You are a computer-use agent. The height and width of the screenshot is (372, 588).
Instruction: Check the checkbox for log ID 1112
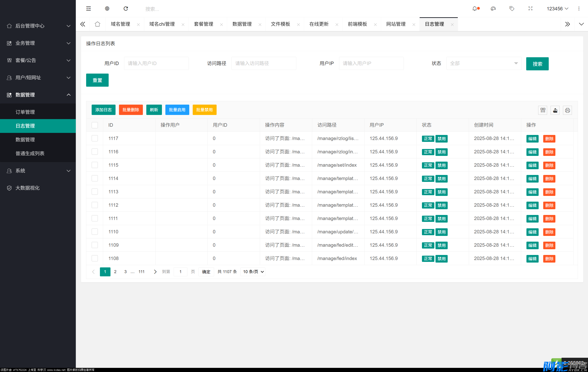click(x=95, y=205)
